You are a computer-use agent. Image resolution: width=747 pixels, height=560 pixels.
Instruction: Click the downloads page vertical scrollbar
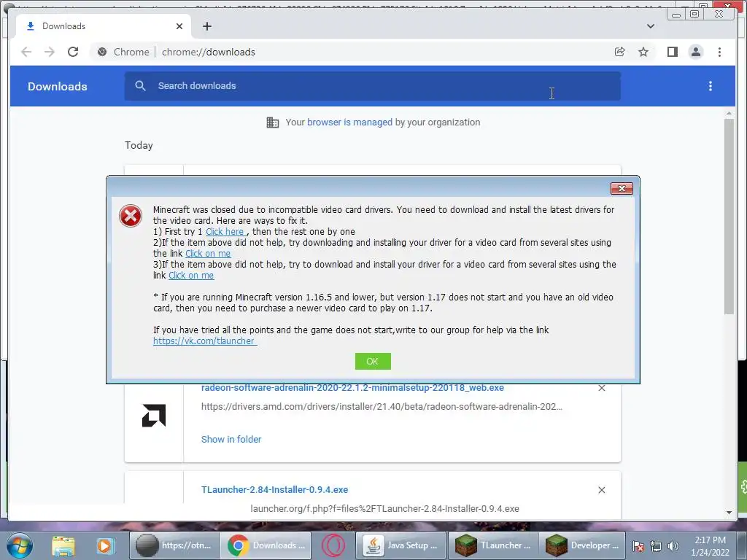pos(729,217)
